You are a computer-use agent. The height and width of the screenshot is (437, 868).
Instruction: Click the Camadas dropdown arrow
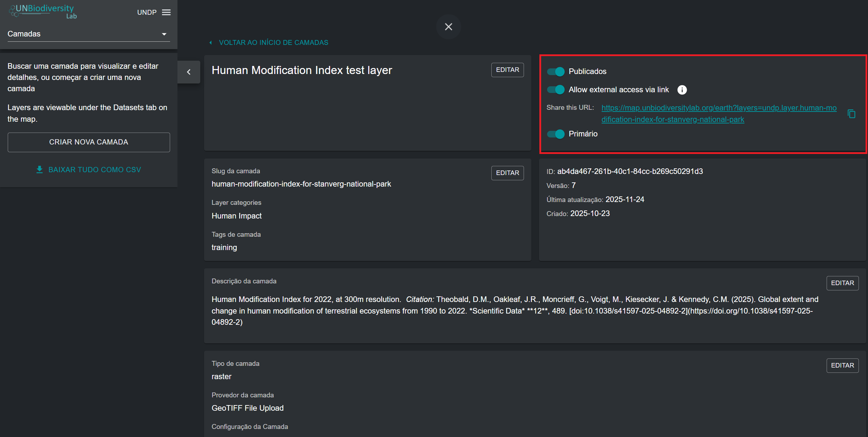164,34
